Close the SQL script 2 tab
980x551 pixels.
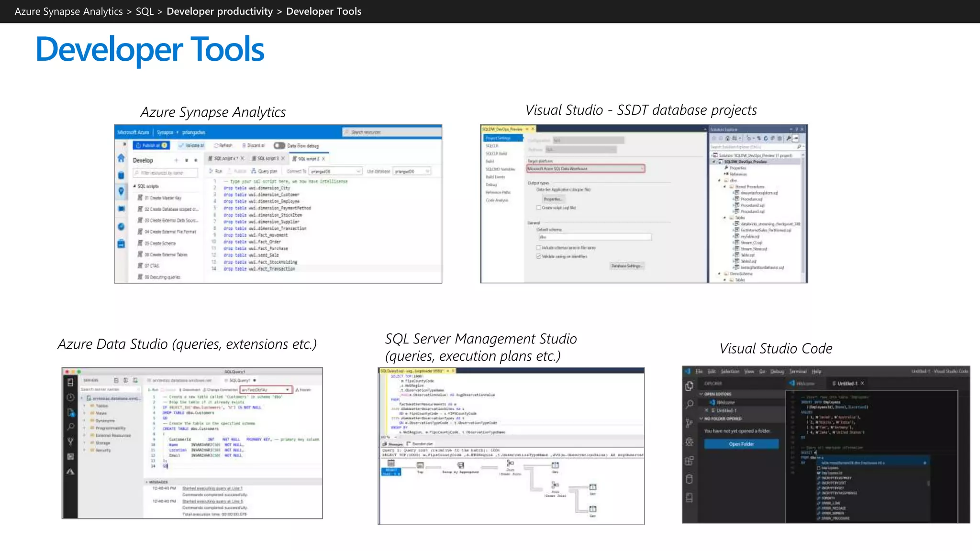point(323,158)
